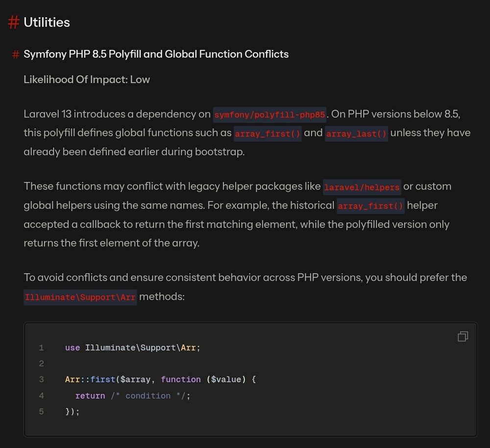Copy the code block using the copy icon
The image size is (490, 448).
coord(463,336)
